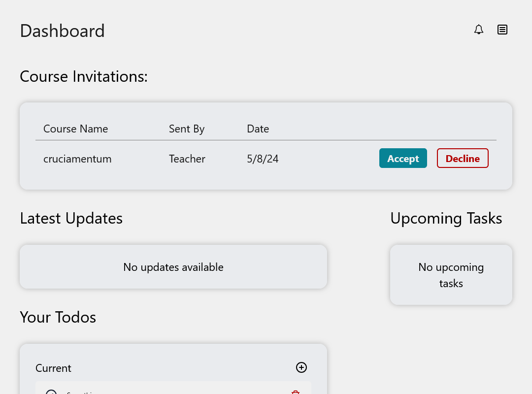Click the Course Name column header

tap(75, 129)
